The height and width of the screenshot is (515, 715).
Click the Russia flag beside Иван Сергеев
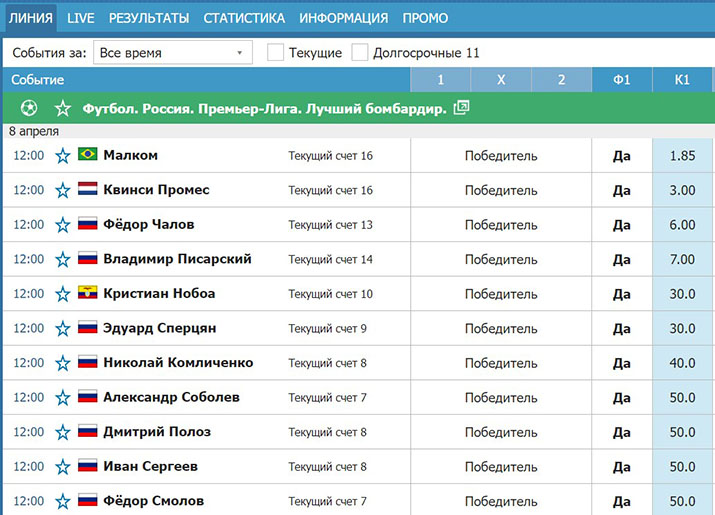click(x=88, y=465)
